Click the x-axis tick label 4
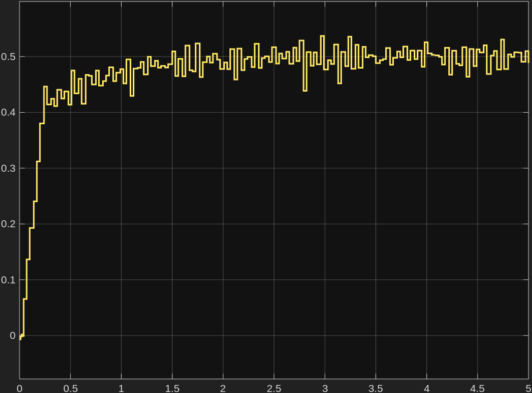This screenshot has height=393, width=532. (426, 388)
